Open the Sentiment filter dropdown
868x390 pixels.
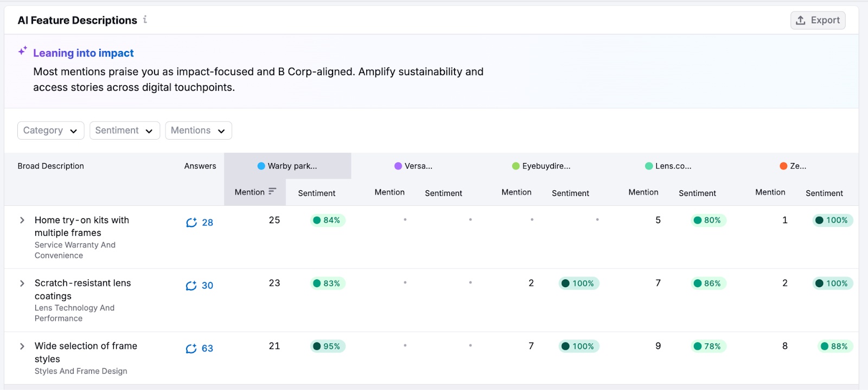coord(124,130)
